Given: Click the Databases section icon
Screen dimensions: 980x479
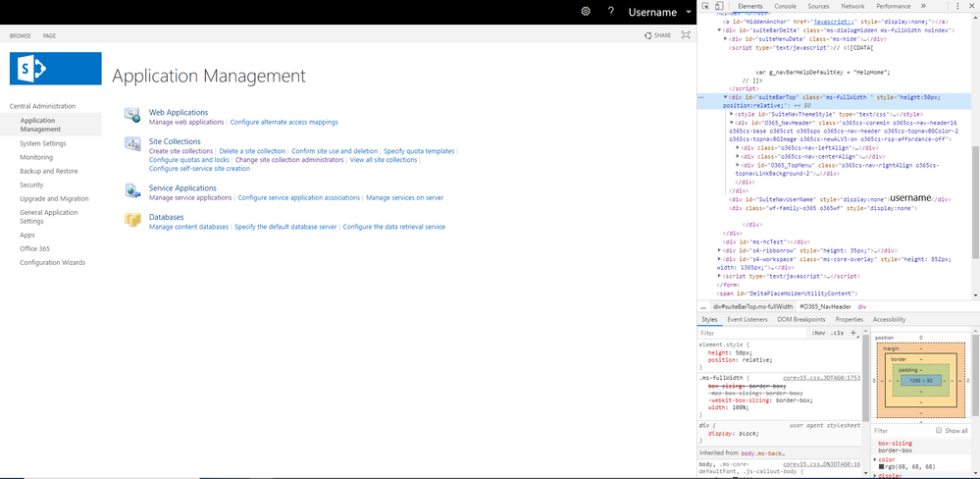Looking at the screenshot, I should point(131,220).
